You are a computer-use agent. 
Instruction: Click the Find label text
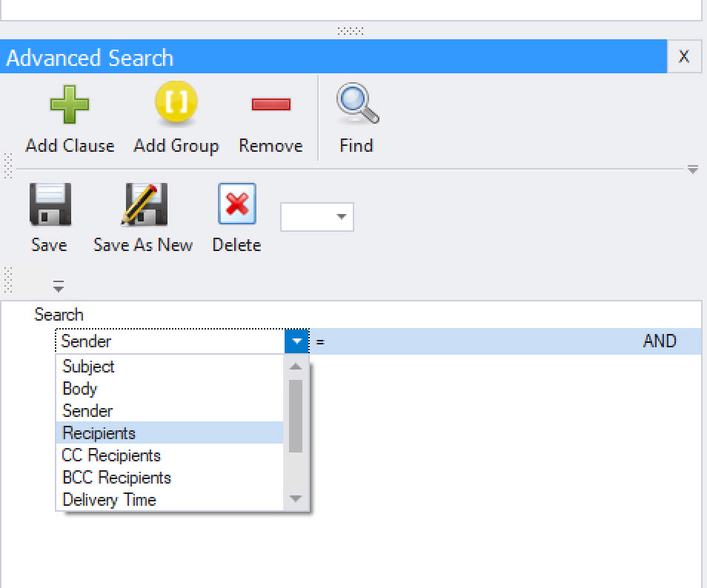(x=356, y=146)
